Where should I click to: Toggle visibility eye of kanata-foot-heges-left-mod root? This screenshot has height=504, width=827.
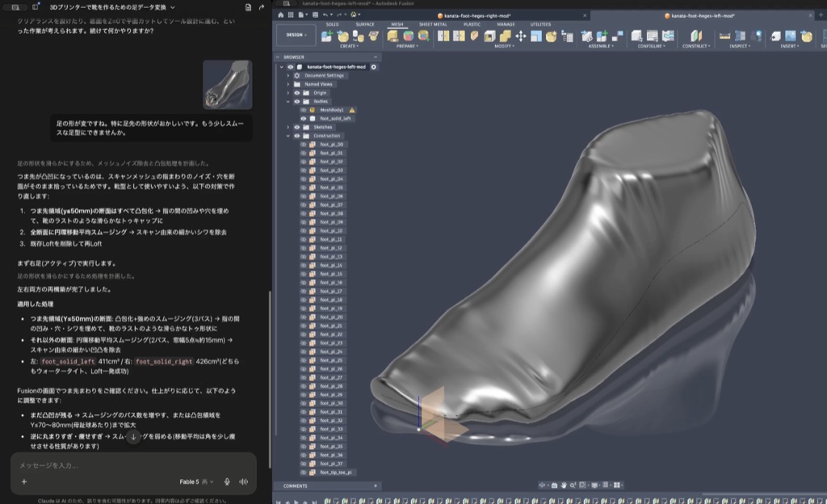[x=290, y=67]
